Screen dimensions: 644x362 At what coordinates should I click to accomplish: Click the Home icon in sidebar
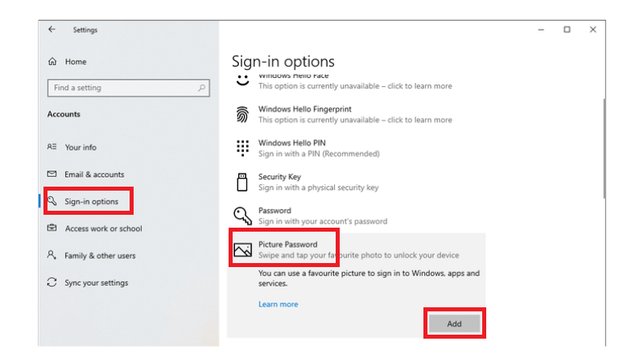coord(52,61)
